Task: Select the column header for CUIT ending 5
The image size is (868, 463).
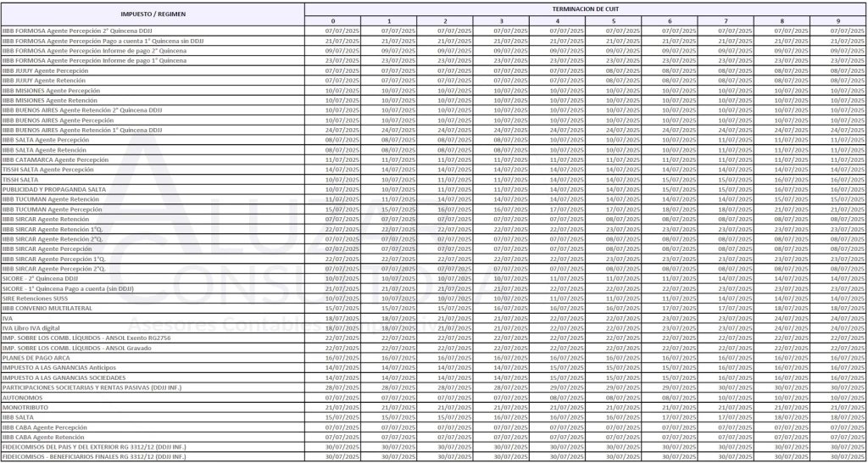Action: click(x=614, y=21)
